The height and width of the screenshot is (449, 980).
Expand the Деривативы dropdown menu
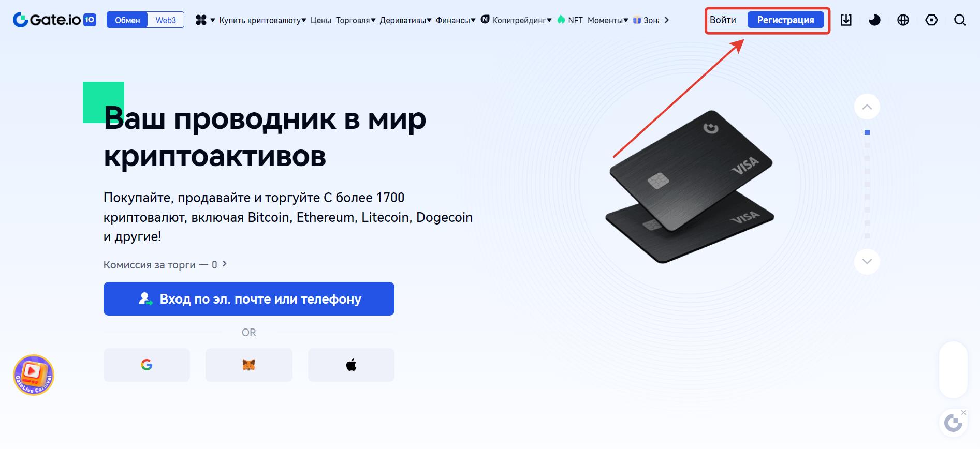(405, 20)
